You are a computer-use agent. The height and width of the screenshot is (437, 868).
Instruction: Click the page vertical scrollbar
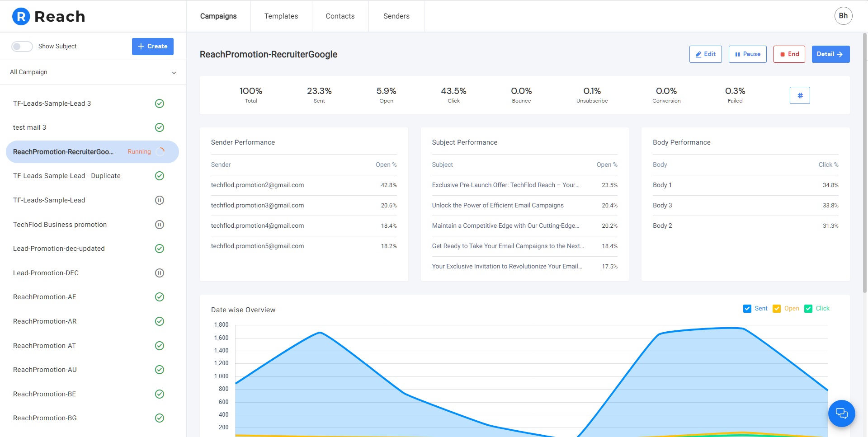pos(865,163)
